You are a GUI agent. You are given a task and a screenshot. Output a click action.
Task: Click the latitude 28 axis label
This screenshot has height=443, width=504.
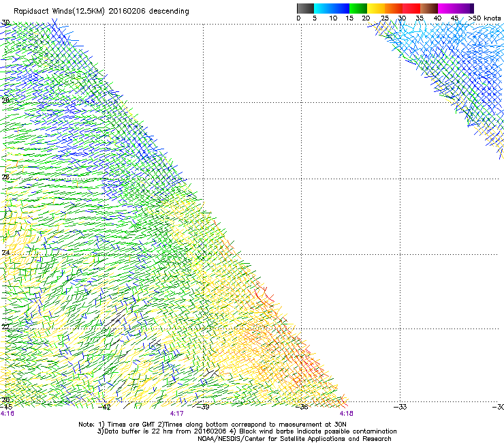[5, 100]
